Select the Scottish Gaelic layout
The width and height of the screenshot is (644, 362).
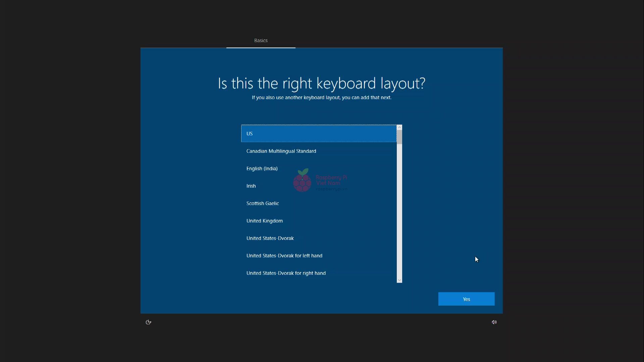(262, 203)
